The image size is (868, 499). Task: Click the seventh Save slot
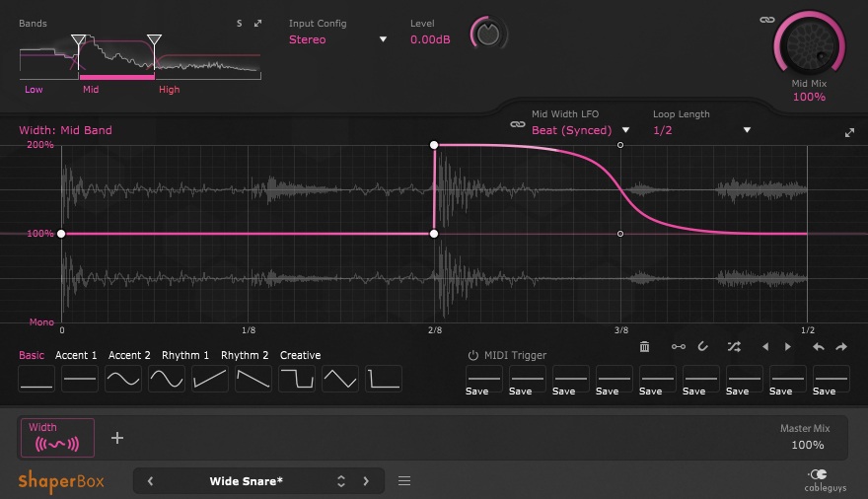pos(744,381)
